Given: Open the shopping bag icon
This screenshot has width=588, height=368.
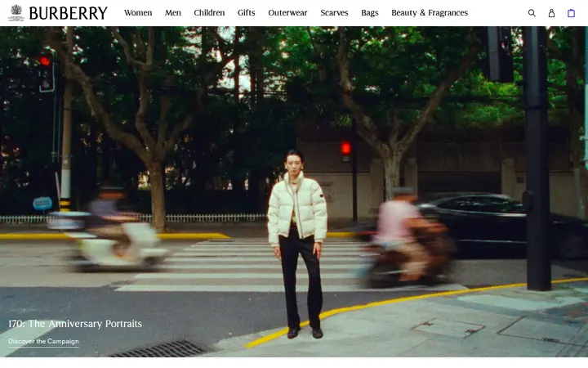Looking at the screenshot, I should pos(571,13).
